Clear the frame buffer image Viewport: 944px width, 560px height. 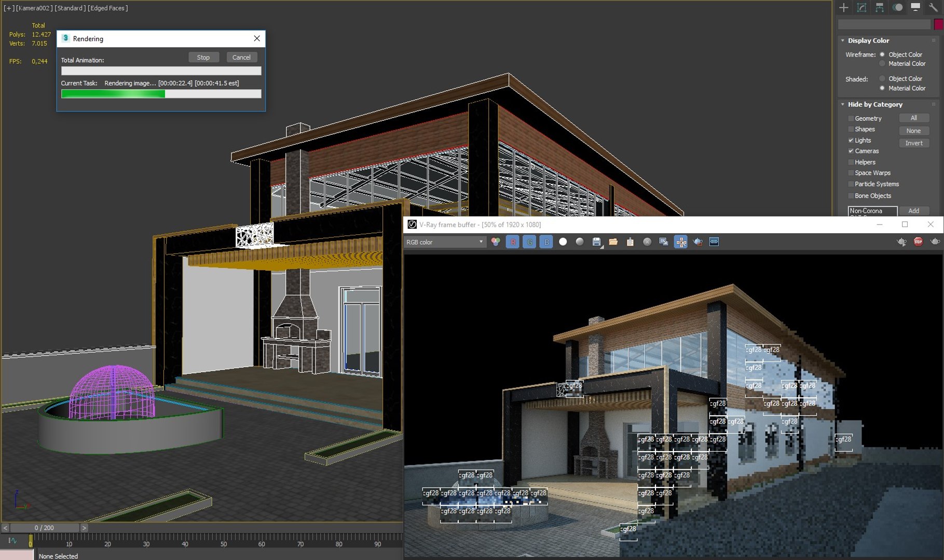tap(647, 242)
